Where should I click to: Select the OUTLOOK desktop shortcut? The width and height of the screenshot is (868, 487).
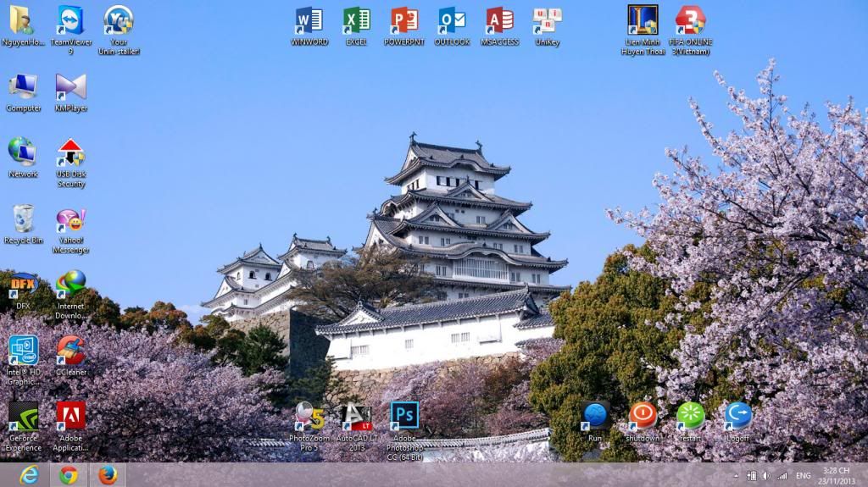coord(452,20)
